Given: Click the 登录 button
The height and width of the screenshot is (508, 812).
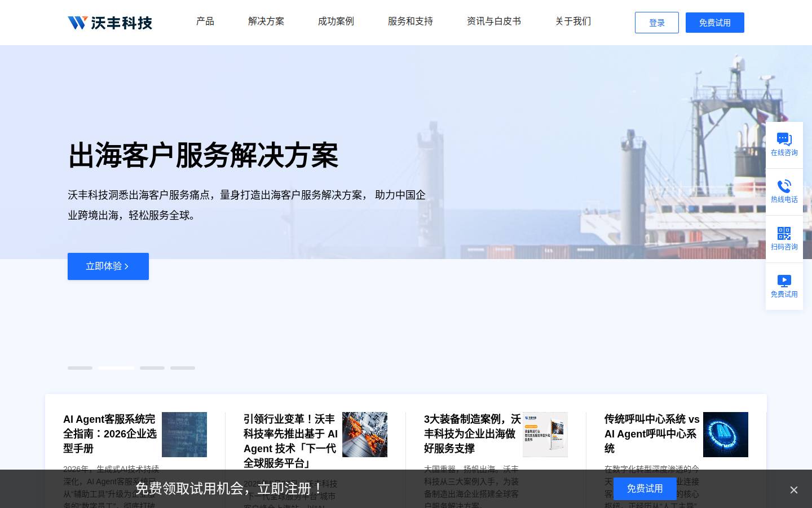Looking at the screenshot, I should 657,23.
